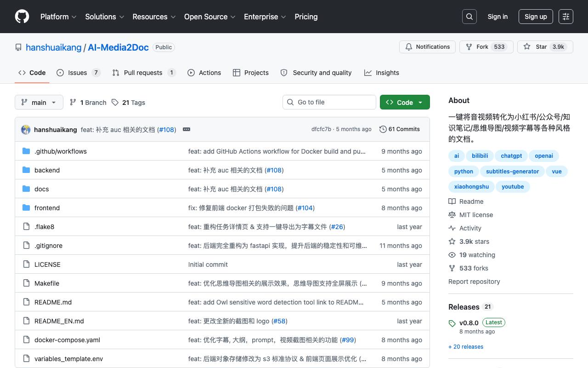This screenshot has height=368, width=588.
Task: Open the variables_template.env file
Action: pyautogui.click(x=69, y=359)
